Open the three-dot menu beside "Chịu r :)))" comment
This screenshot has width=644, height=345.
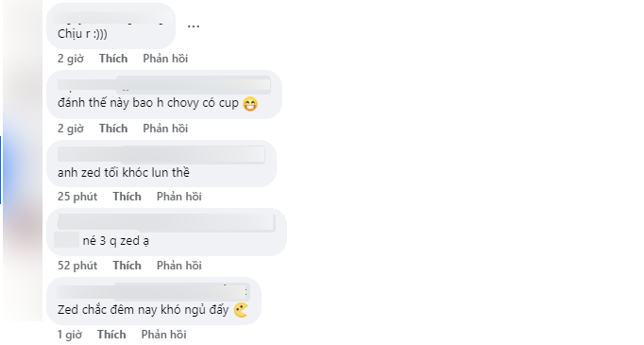pyautogui.click(x=194, y=26)
